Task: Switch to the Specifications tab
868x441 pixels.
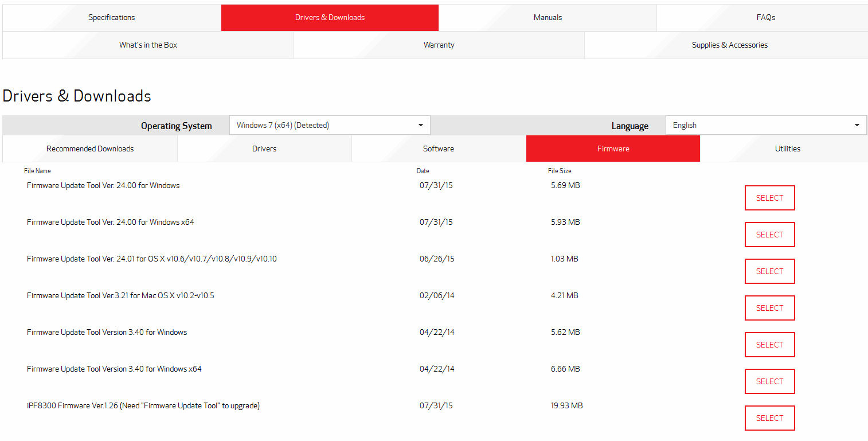Action: [x=111, y=17]
